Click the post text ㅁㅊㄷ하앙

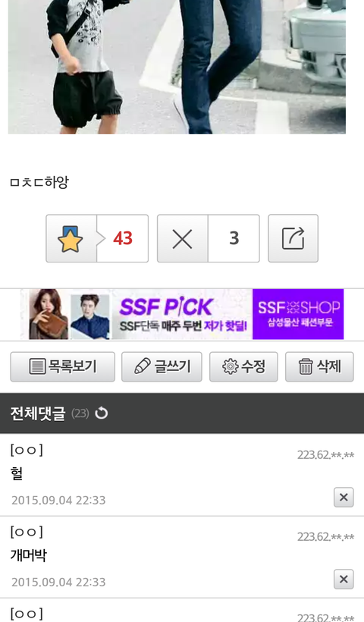click(39, 182)
